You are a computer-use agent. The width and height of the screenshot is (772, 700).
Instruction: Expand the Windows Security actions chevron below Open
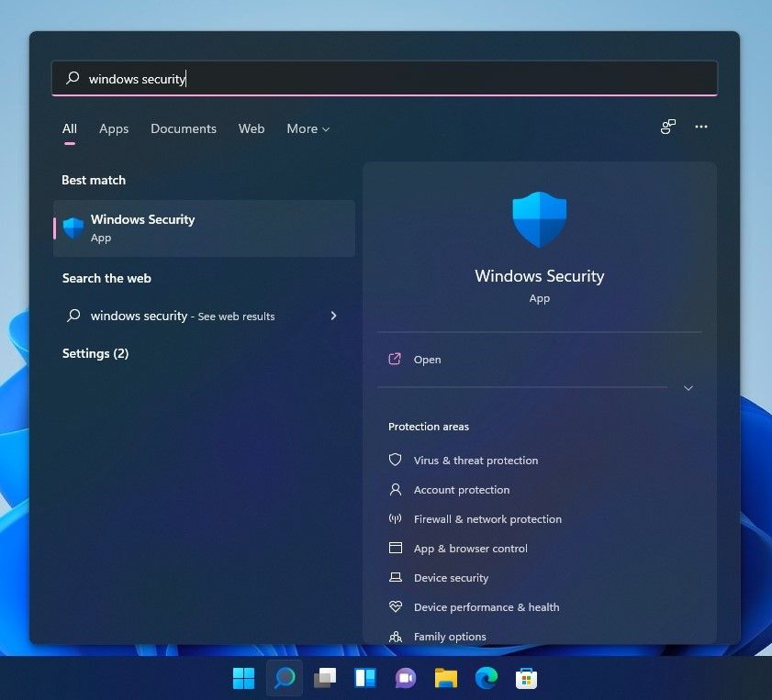tap(688, 387)
